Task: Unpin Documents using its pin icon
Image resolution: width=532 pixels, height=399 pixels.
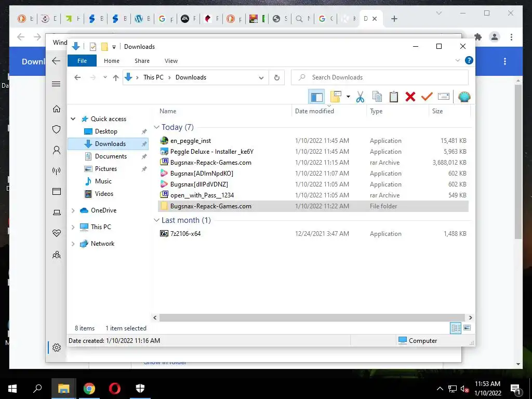Action: click(144, 156)
